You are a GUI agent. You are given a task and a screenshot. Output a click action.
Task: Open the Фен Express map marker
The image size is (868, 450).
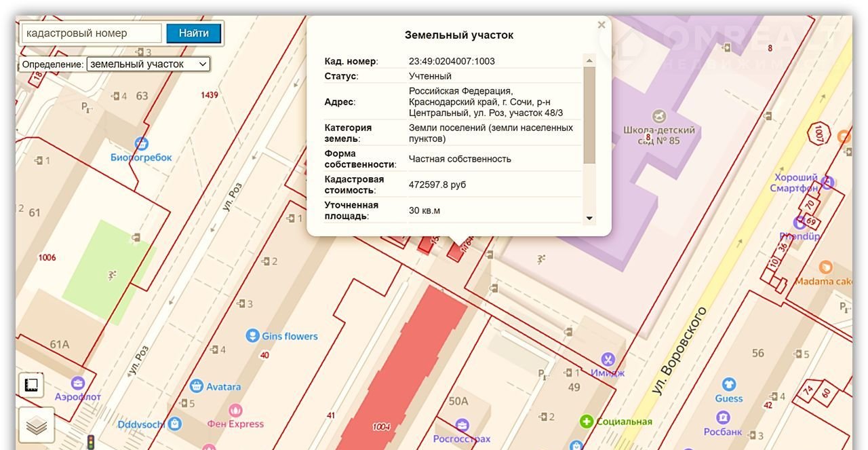coord(235,410)
